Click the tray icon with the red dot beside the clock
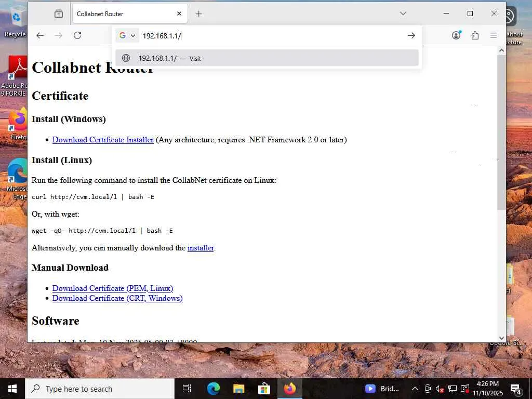This screenshot has width=532, height=399. 465,389
